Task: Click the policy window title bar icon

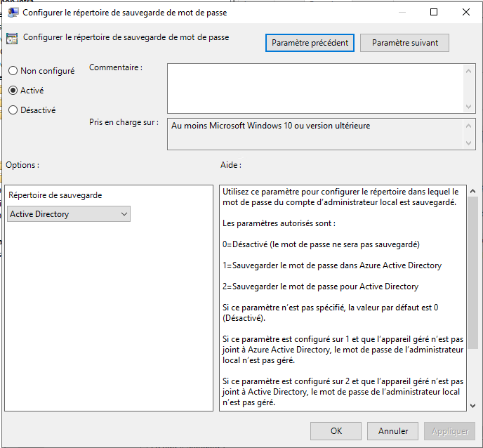Action: [x=13, y=13]
